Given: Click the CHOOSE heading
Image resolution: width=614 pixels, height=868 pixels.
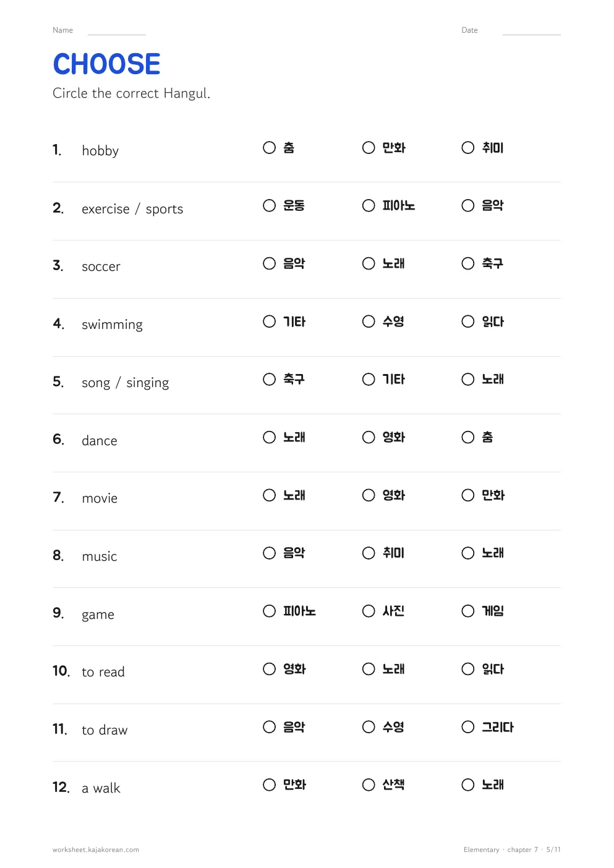Looking at the screenshot, I should [x=106, y=64].
